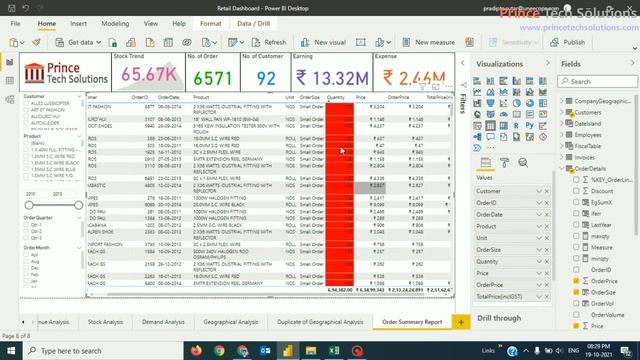Toggle the LastYear field checkbox
The width and height of the screenshot is (640, 360).
point(576,225)
